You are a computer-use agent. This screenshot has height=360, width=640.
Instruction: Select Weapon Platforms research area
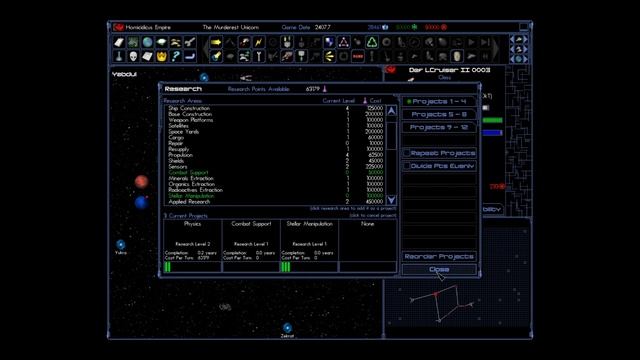pyautogui.click(x=276, y=120)
